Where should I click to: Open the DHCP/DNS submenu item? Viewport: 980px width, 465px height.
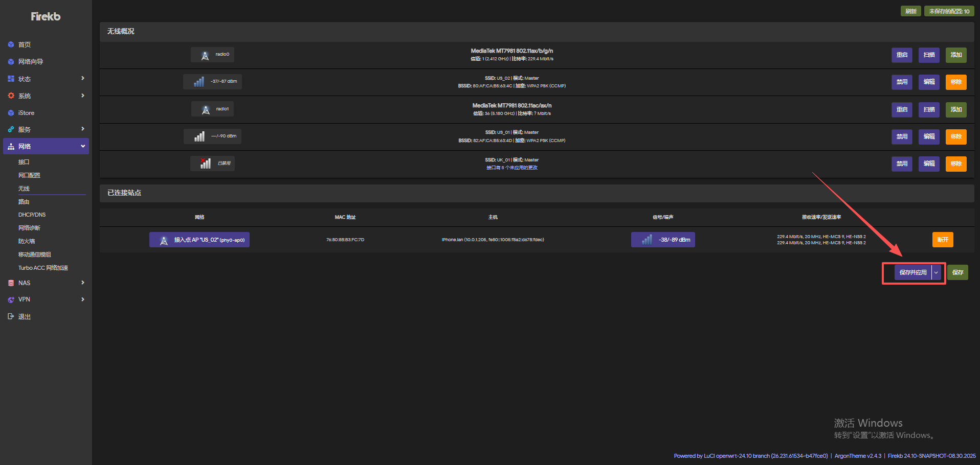(32, 215)
